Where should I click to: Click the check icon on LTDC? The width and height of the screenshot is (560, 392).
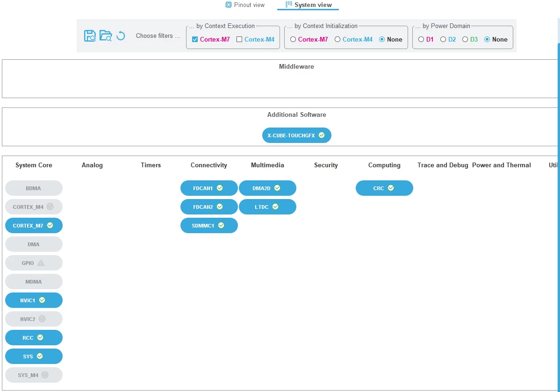[x=275, y=207]
